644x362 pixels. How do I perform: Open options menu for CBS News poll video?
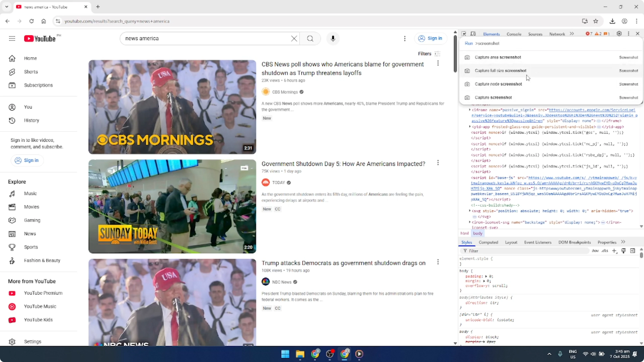438,63
